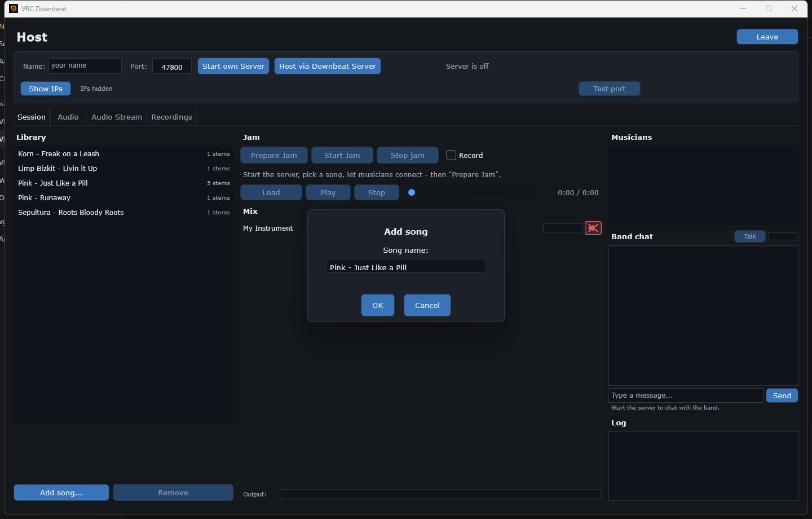812x519 pixels.
Task: Close the VRC Downbeat window
Action: pos(795,8)
